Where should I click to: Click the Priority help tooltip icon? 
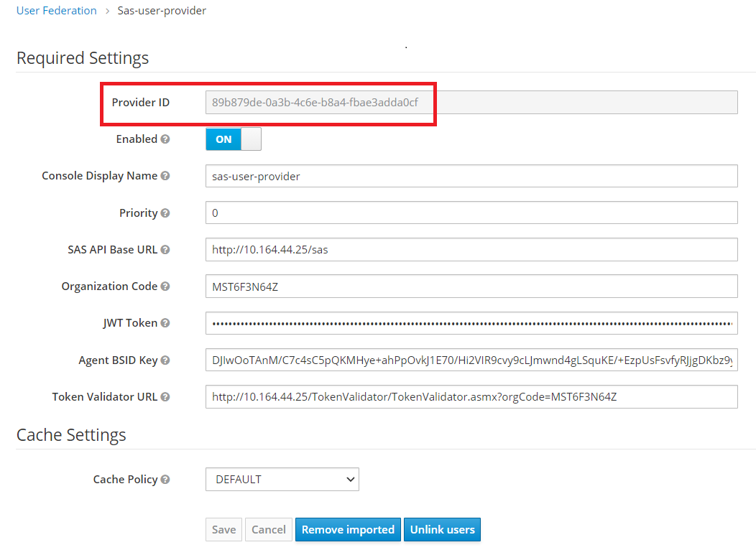coord(165,213)
